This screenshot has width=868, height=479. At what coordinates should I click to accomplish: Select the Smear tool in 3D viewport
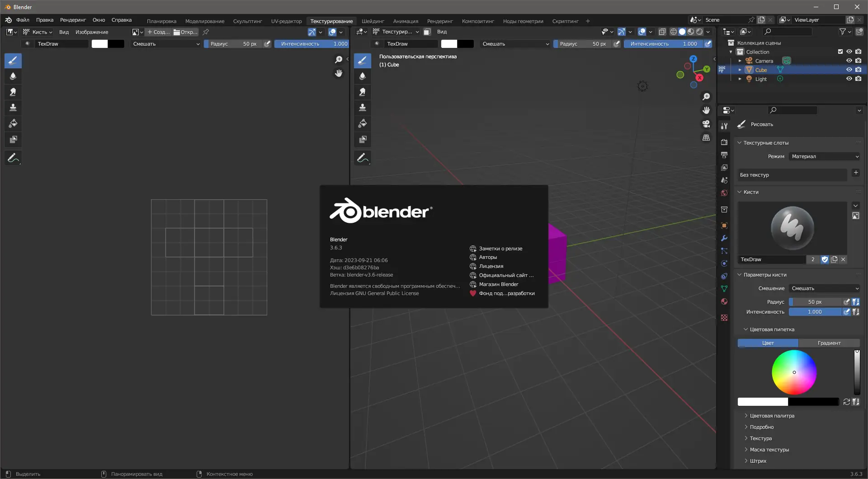point(363,92)
